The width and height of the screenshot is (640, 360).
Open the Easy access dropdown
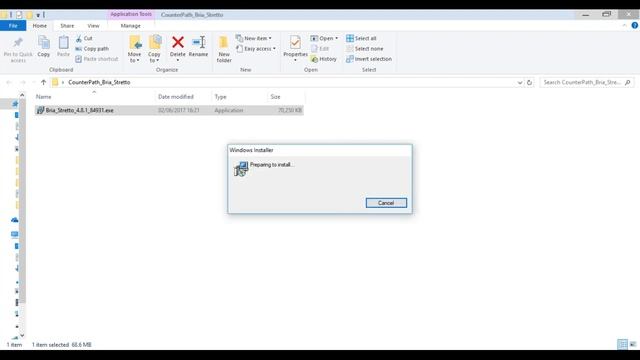pos(256,49)
